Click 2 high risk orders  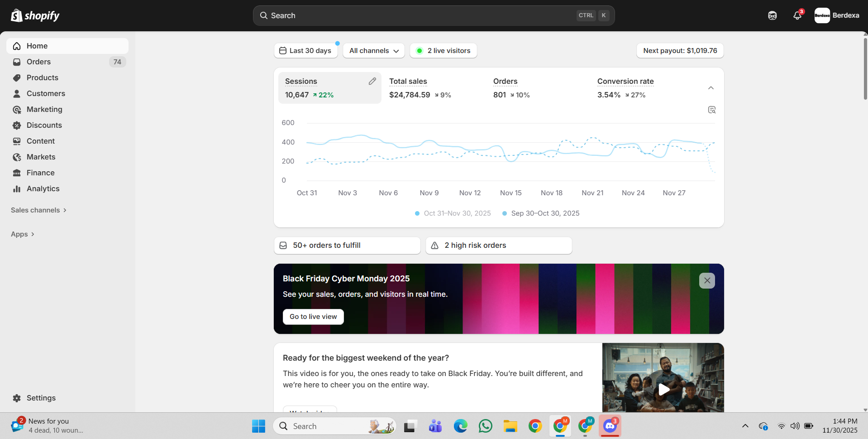[x=499, y=246]
